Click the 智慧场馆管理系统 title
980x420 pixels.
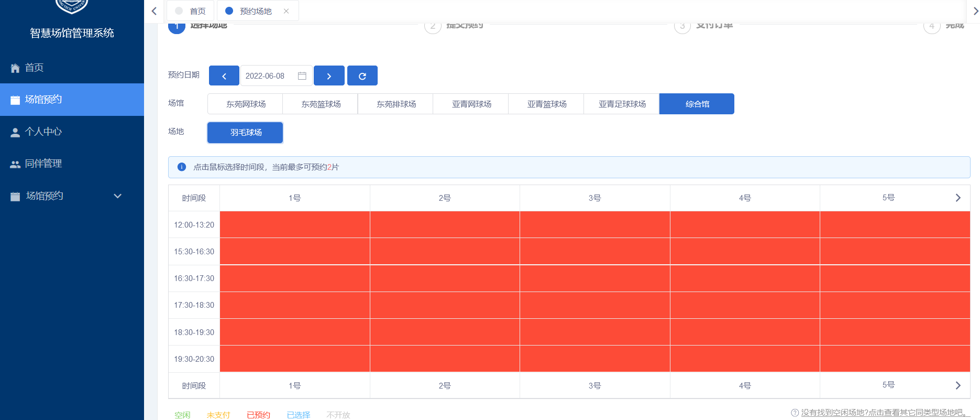click(72, 33)
